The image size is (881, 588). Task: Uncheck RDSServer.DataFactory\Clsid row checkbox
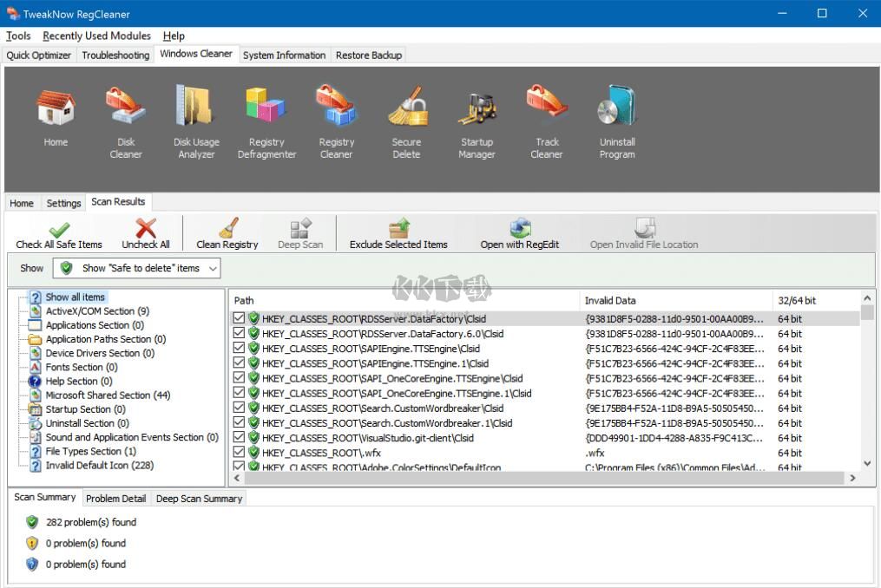(239, 318)
